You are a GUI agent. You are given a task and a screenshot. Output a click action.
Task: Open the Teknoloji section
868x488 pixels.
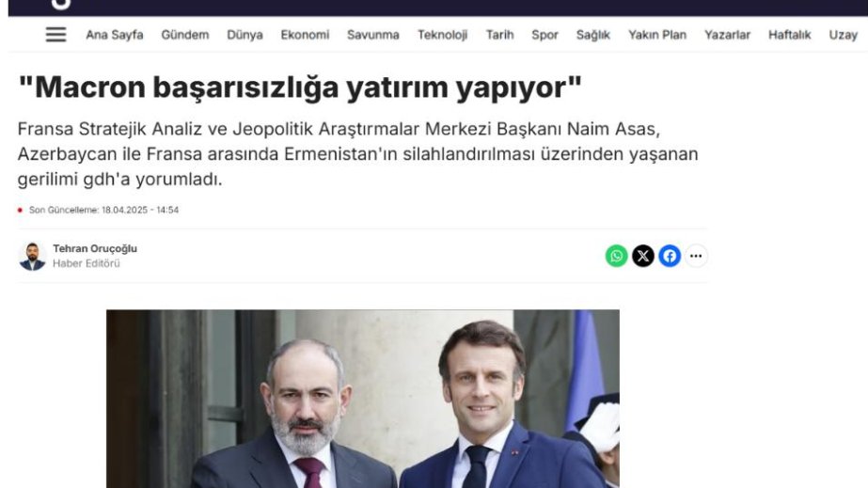click(442, 35)
